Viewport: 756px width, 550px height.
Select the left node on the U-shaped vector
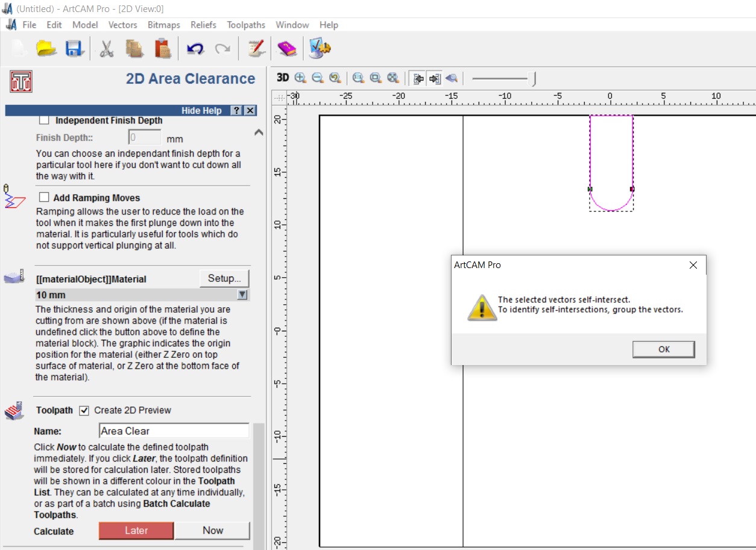[x=590, y=189]
